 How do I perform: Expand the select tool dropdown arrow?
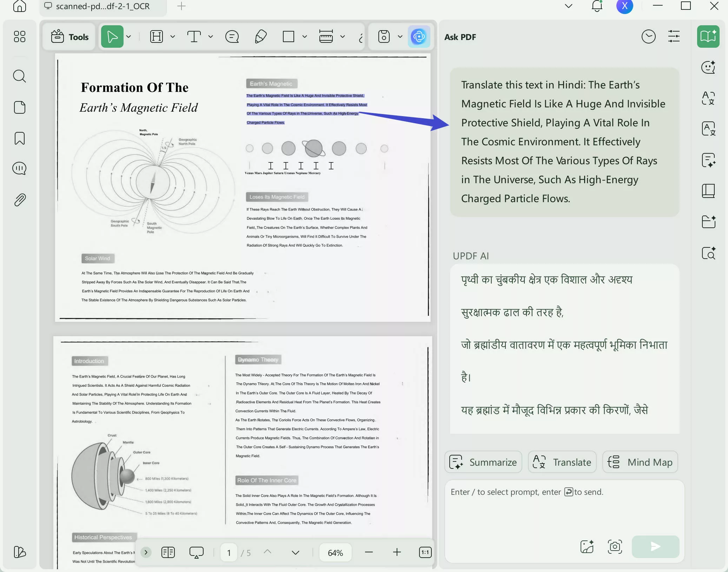pos(129,36)
